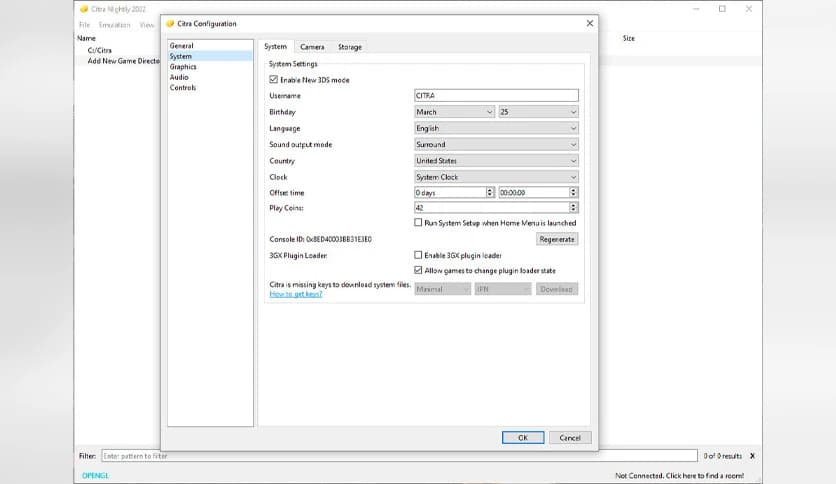
Task: Select General in the settings list
Action: click(210, 46)
